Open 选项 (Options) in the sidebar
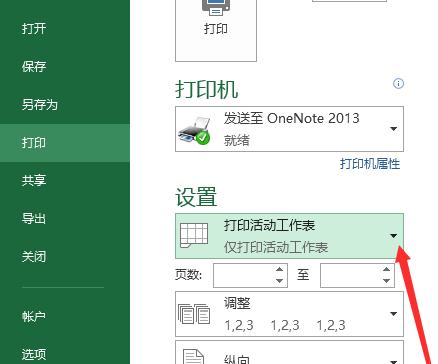 [x=34, y=354]
